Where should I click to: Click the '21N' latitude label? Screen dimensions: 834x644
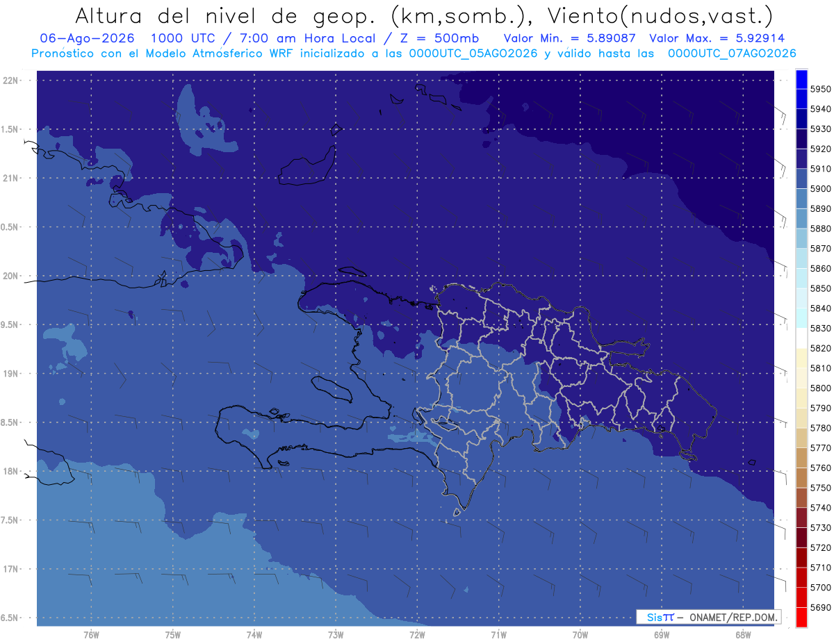pyautogui.click(x=12, y=178)
